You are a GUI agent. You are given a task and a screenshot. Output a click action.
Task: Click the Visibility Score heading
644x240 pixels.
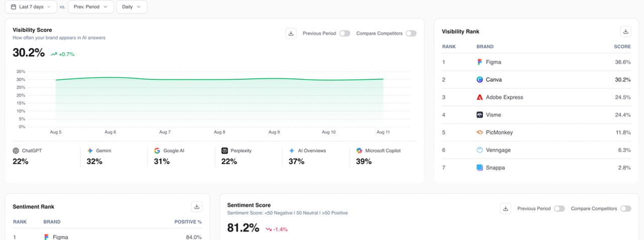pos(32,30)
